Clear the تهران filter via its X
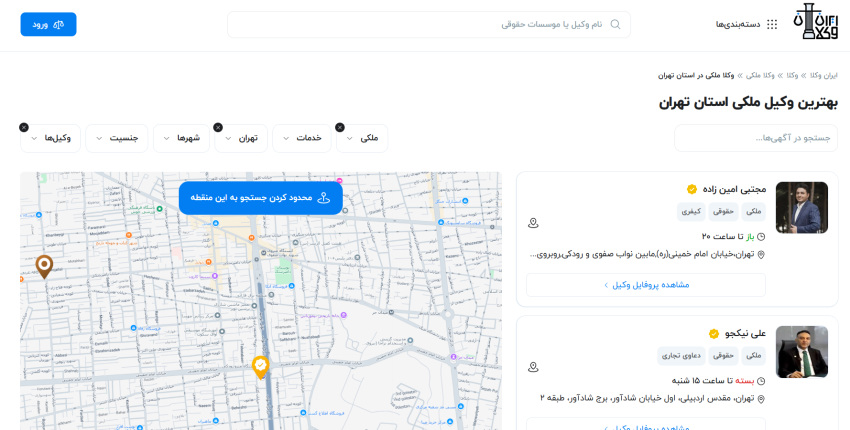The height and width of the screenshot is (430, 850). (218, 127)
